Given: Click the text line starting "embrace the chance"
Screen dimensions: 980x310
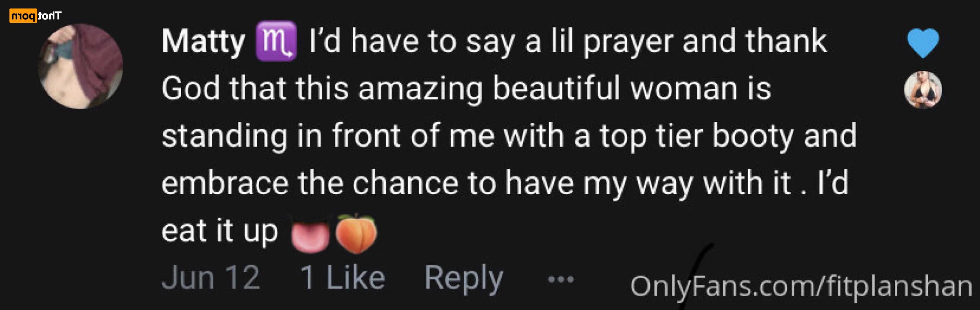Looking at the screenshot, I should coord(505,183).
